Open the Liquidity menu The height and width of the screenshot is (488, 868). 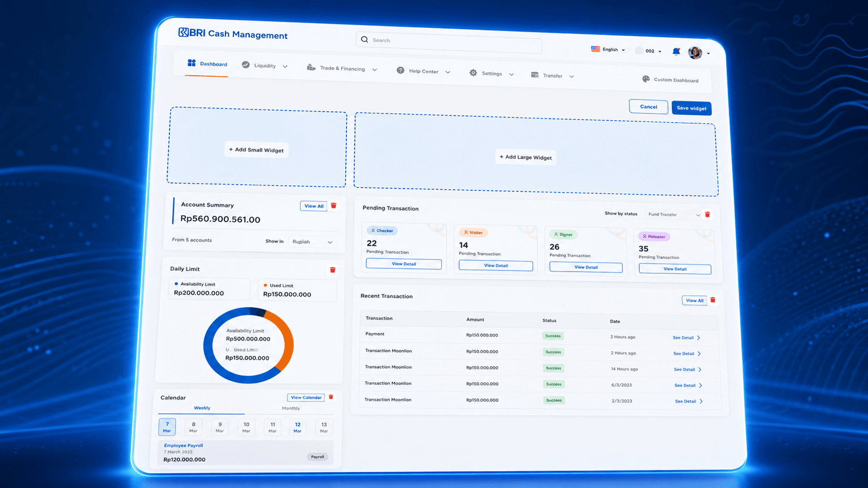[264, 66]
